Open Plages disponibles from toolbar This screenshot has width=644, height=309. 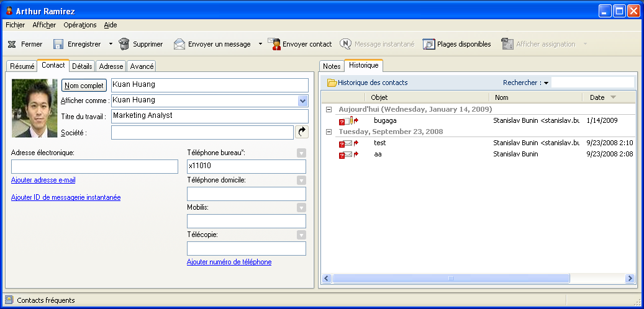(x=456, y=44)
